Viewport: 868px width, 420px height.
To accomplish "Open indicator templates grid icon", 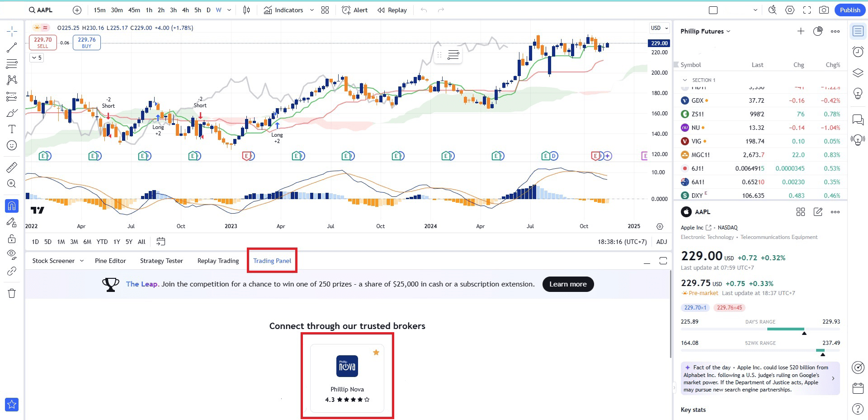I will point(325,10).
